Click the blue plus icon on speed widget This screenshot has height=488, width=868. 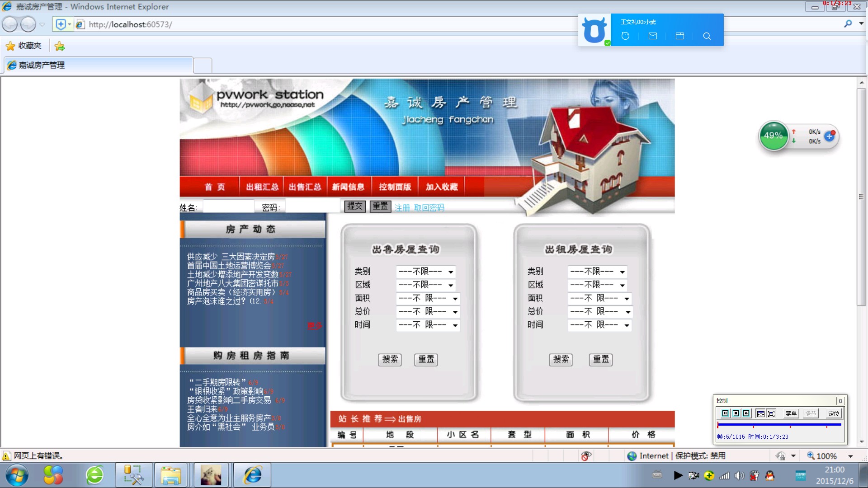[830, 136]
